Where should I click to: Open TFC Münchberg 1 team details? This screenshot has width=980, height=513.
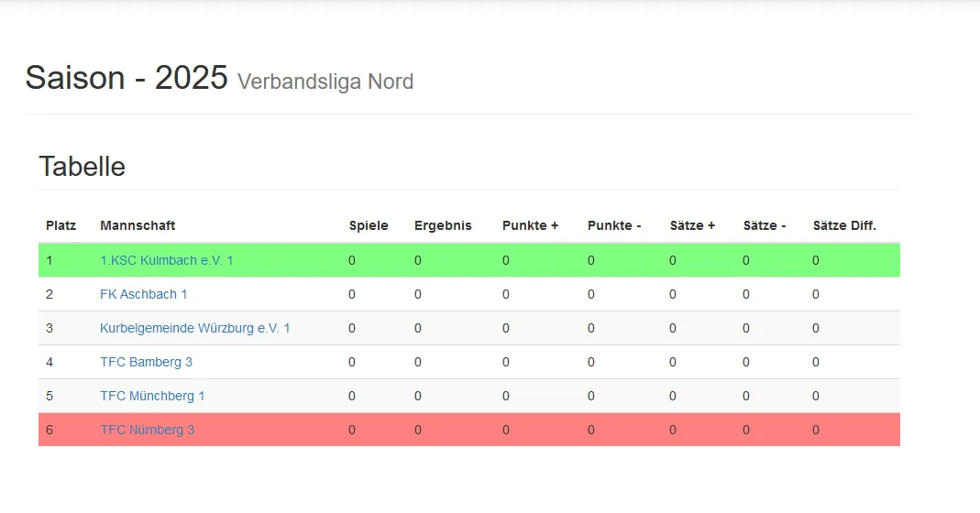point(152,396)
